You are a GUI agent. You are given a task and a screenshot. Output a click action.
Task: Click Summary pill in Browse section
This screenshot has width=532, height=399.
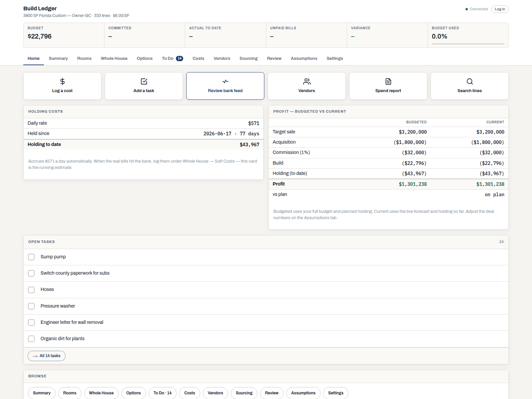pos(42,393)
